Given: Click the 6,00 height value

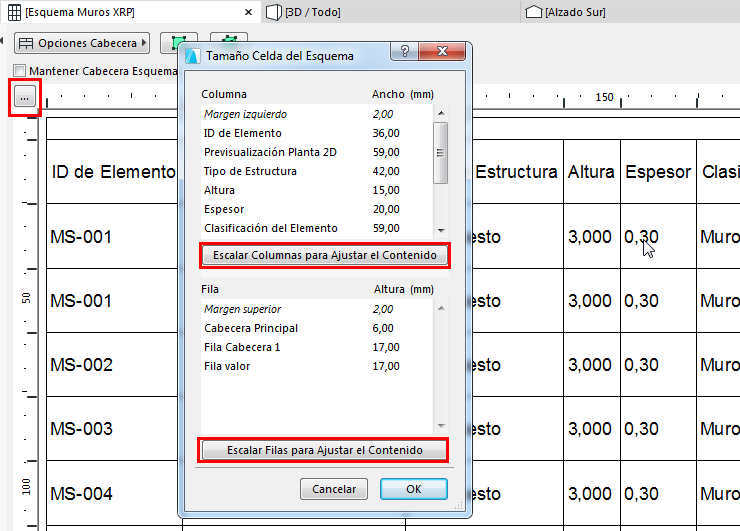Looking at the screenshot, I should (383, 328).
